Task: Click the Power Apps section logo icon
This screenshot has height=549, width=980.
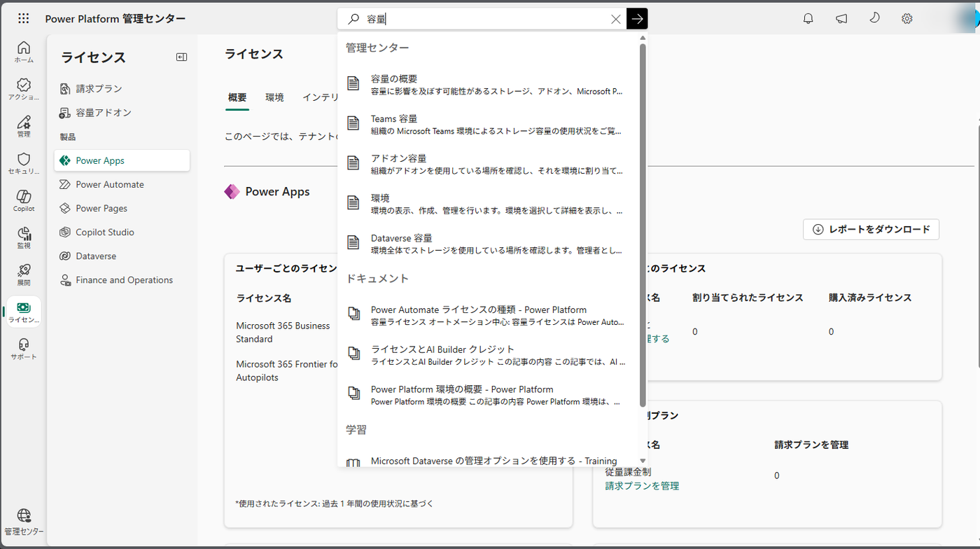Action: click(232, 191)
